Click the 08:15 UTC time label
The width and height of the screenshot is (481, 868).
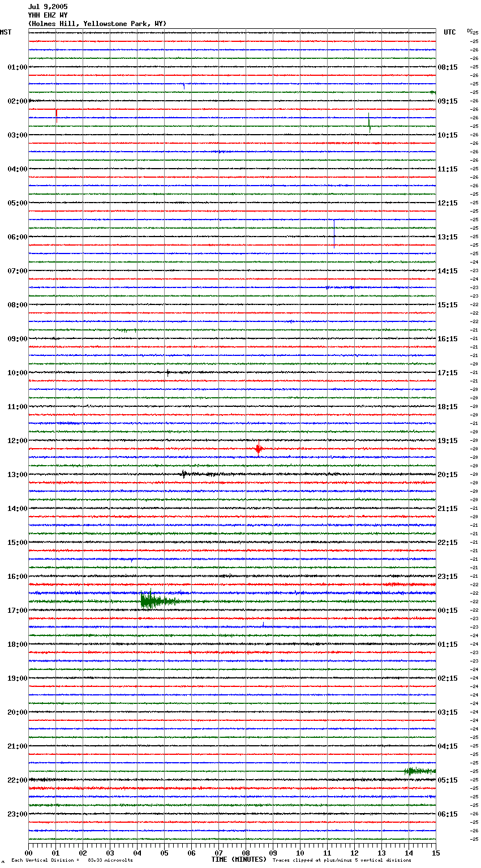[448, 67]
